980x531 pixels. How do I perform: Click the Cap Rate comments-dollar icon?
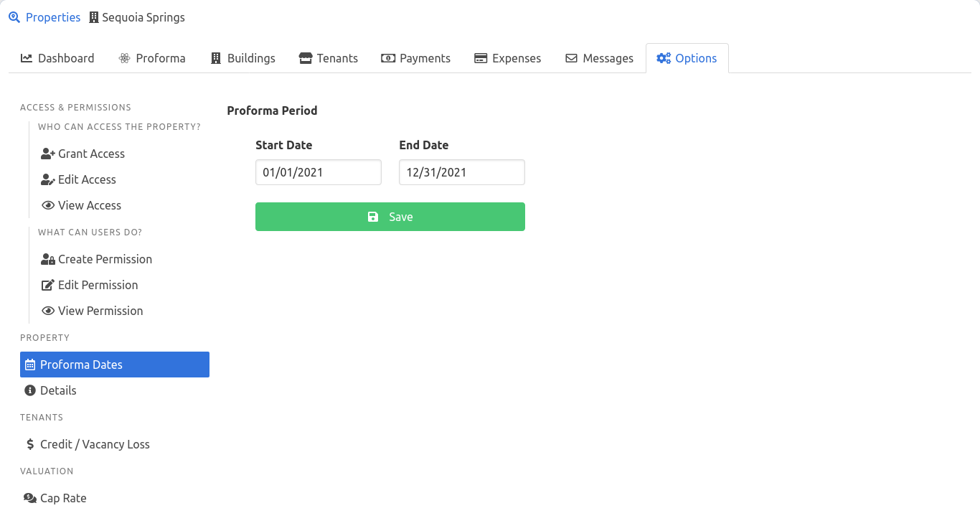(x=30, y=498)
